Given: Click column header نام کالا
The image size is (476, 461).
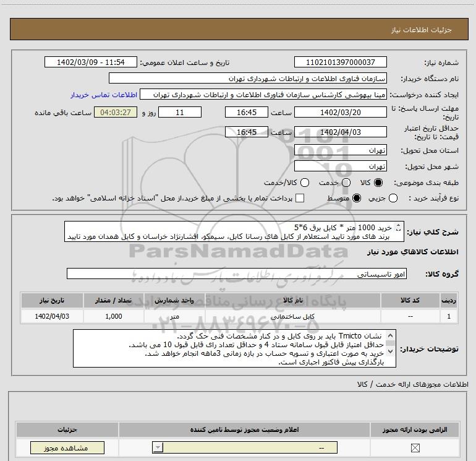Looking at the screenshot, I should [292, 300].
